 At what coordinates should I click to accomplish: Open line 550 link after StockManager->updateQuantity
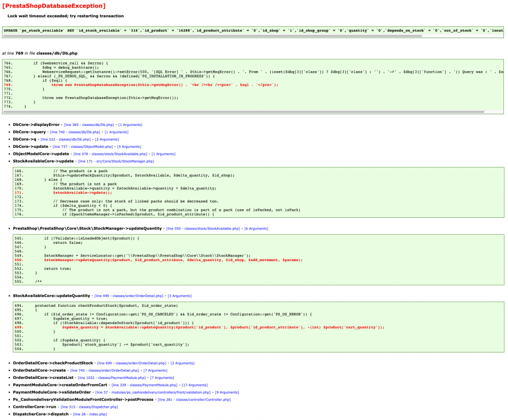(202, 228)
